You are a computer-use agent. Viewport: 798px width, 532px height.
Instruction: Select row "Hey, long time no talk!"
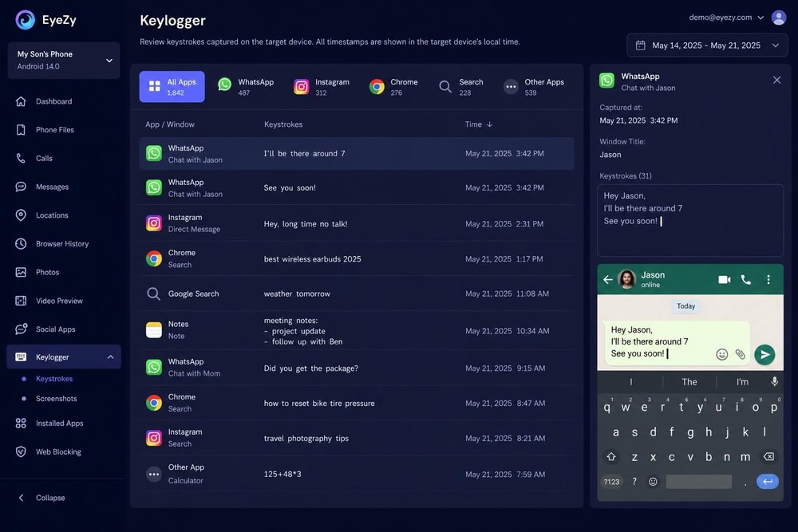click(x=356, y=223)
